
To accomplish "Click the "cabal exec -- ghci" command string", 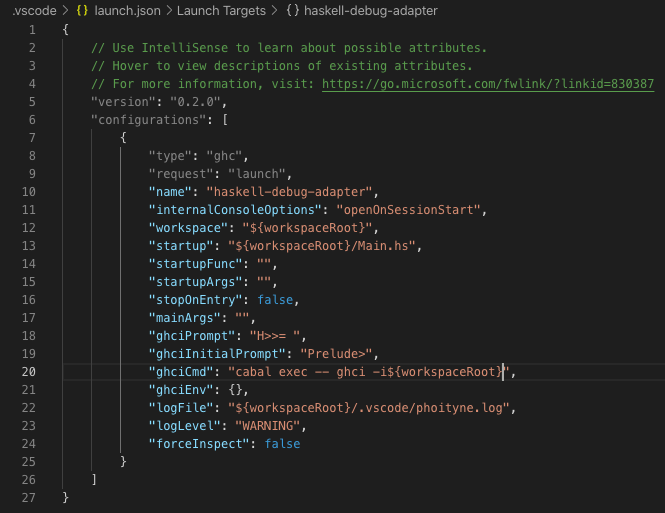I will tap(369, 372).
